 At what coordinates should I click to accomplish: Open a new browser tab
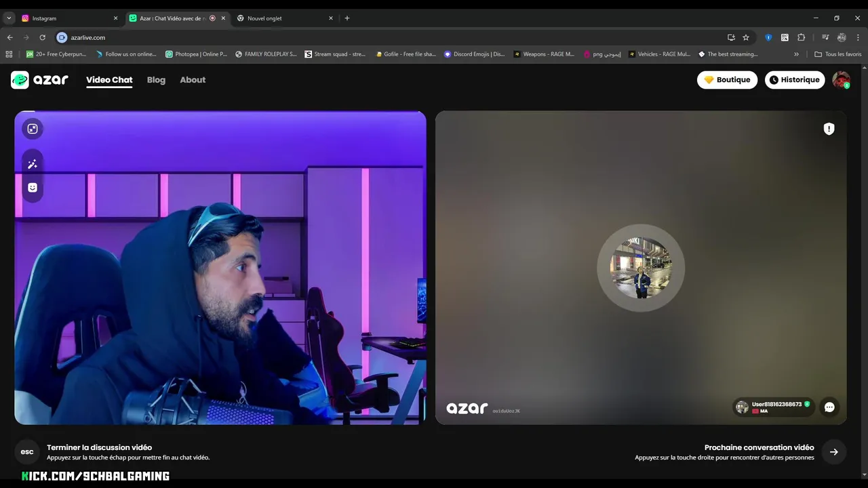click(347, 18)
